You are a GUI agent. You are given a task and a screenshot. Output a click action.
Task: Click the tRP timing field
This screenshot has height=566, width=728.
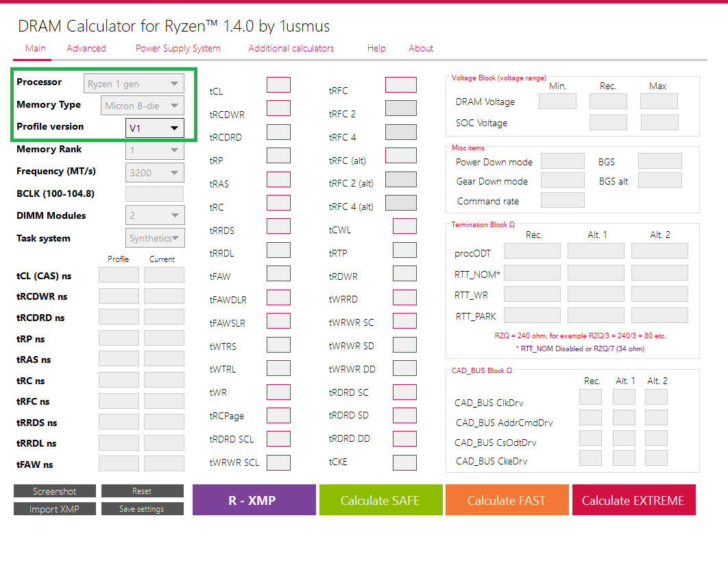tap(278, 156)
